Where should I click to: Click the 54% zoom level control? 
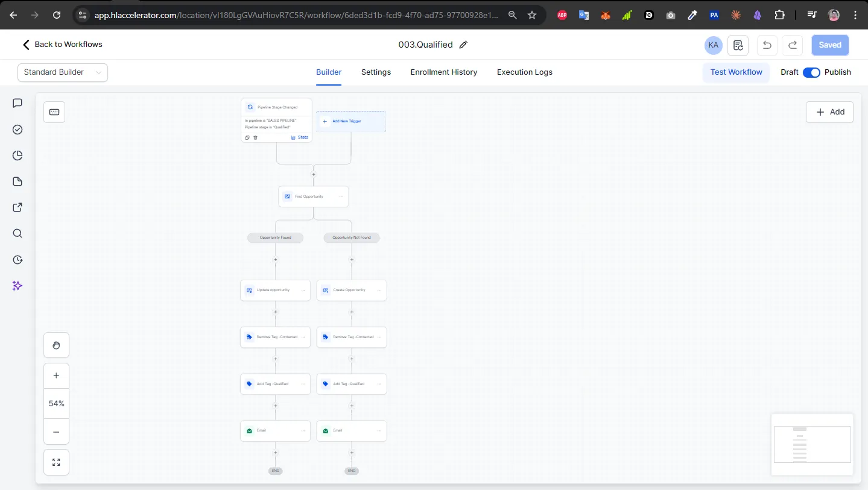56,403
